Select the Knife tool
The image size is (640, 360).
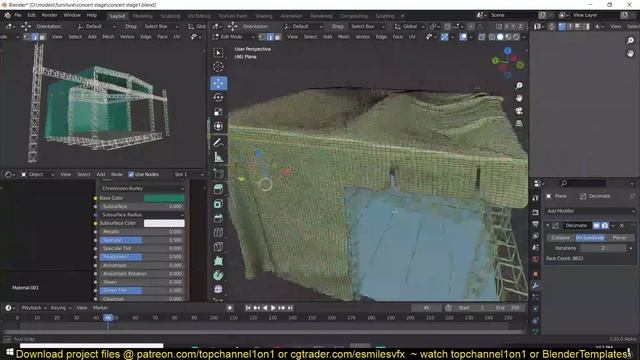click(x=218, y=247)
